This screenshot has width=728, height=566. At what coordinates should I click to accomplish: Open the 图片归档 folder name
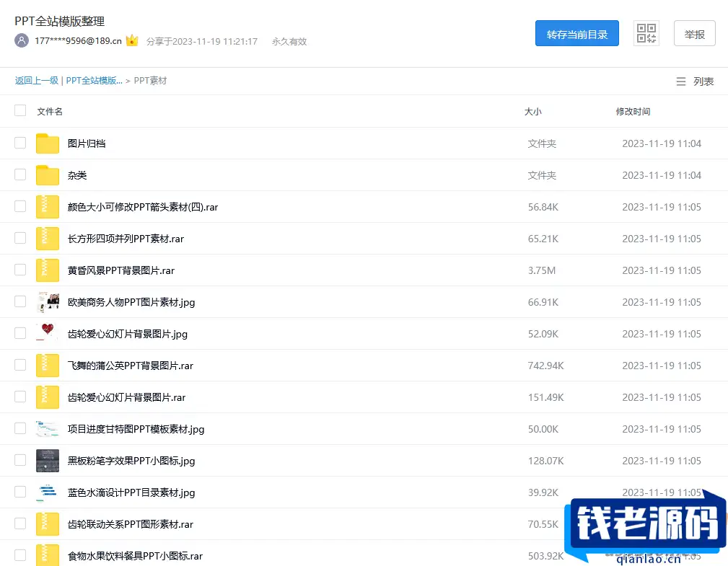pos(87,143)
